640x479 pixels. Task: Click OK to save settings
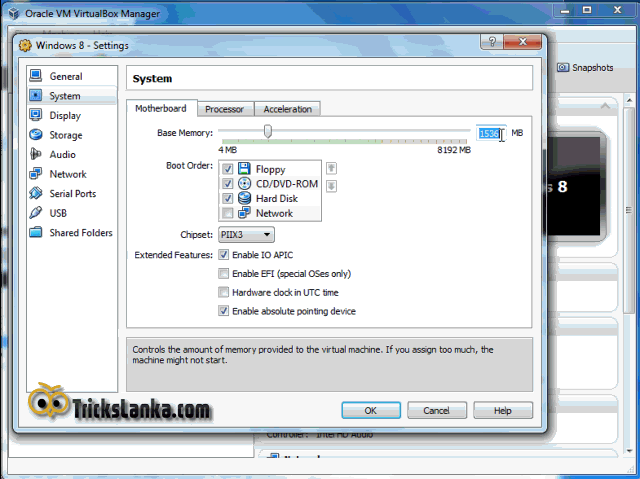[371, 410]
